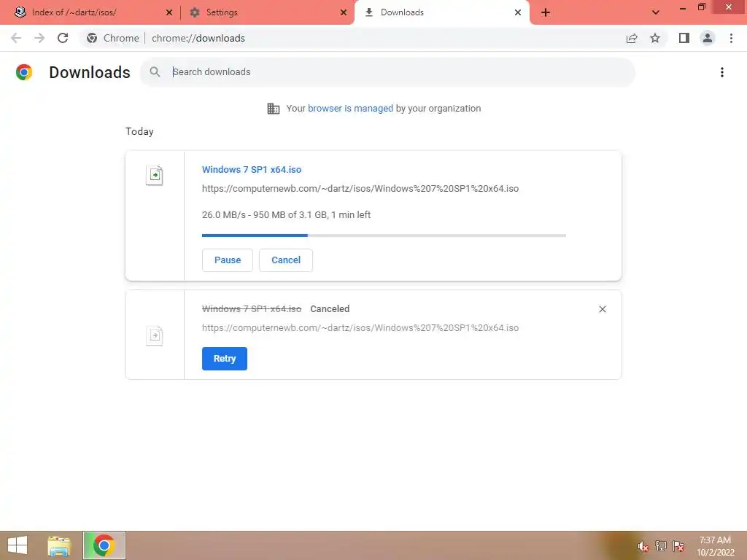This screenshot has width=747, height=560.
Task: Open Chrome three-dot menu in toolbar
Action: [731, 38]
